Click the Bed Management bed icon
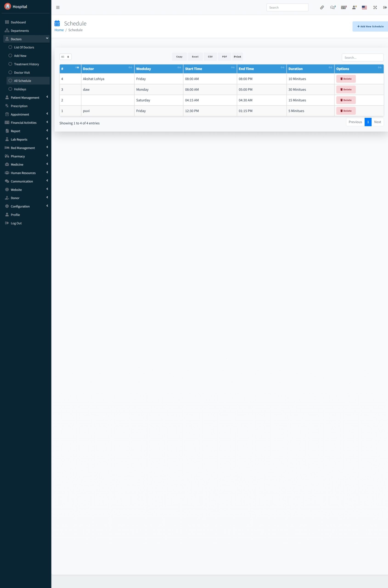388x588 pixels. pyautogui.click(x=7, y=147)
